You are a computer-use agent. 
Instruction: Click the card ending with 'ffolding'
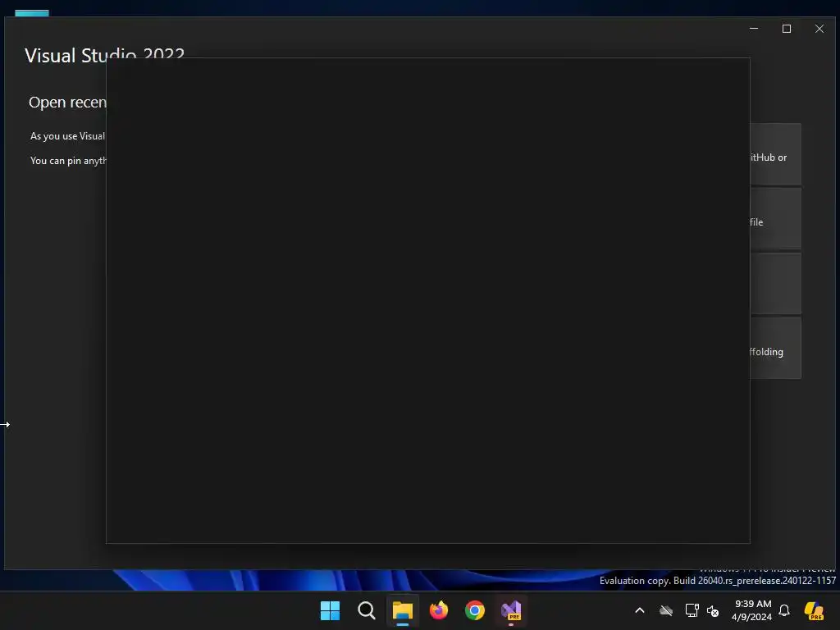(776, 348)
